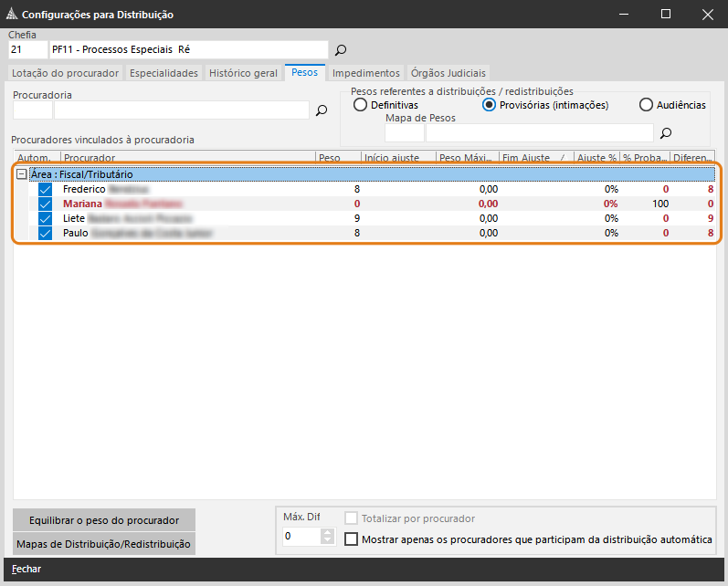The height and width of the screenshot is (586, 728).
Task: Toggle the checkbox in Mariana's row
Action: (45, 204)
